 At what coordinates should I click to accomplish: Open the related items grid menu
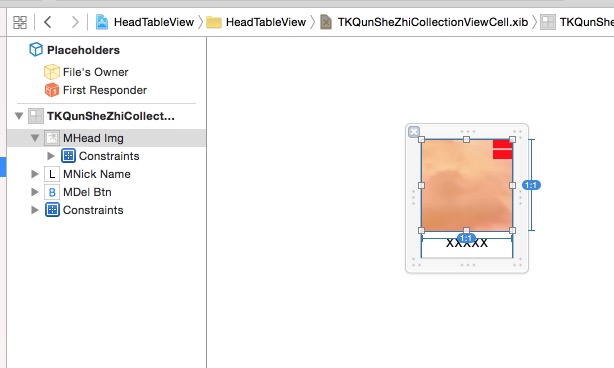click(20, 22)
